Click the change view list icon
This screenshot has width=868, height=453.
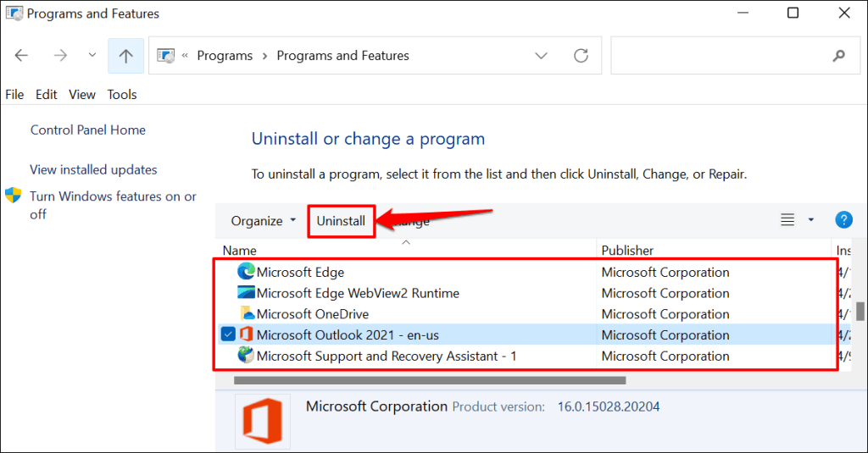coord(787,220)
